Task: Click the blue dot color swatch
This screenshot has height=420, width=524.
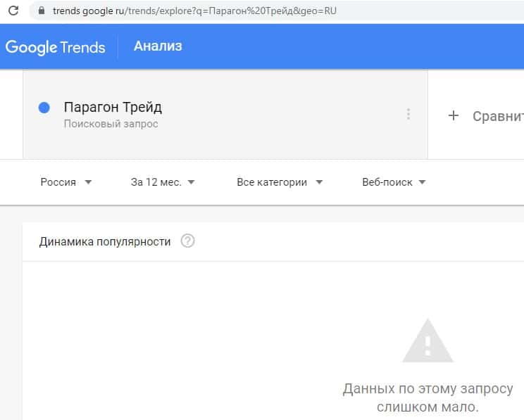Action: (x=44, y=108)
